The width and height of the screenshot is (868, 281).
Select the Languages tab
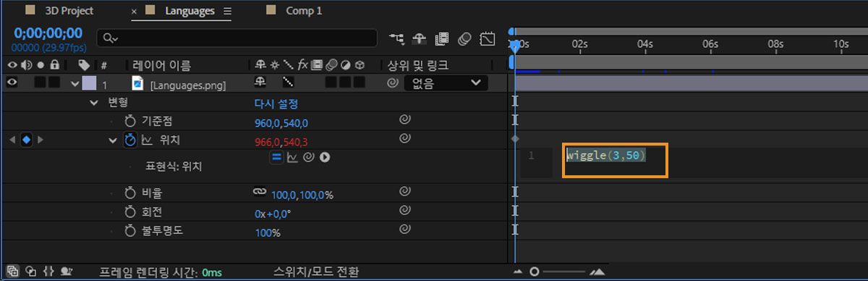[190, 11]
